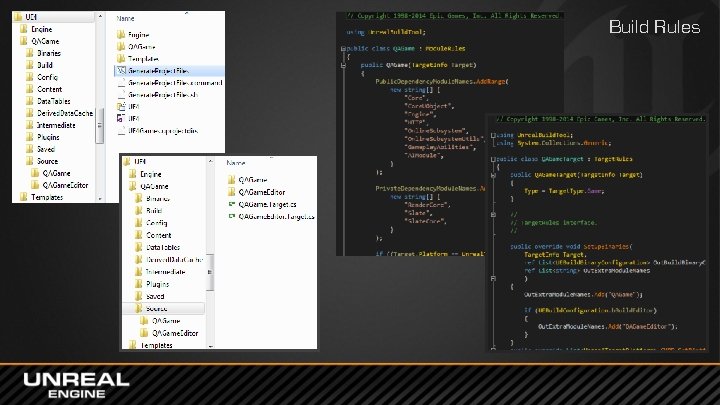The image size is (720, 405).
Task: Click the Templates folder icon in the GenerateProjectFiles file list
Action: [x=121, y=59]
